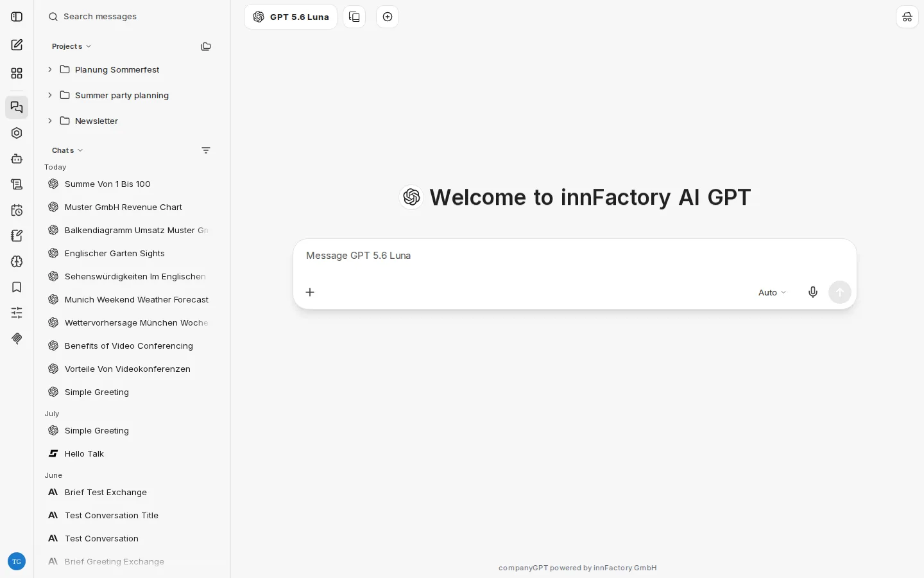Expand the Summer party planning project
This screenshot has height=578, width=924.
pyautogui.click(x=50, y=95)
